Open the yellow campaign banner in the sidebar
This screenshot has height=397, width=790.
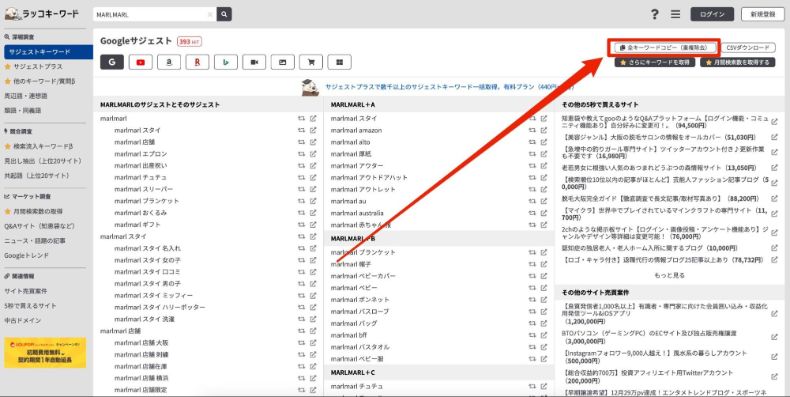point(45,353)
